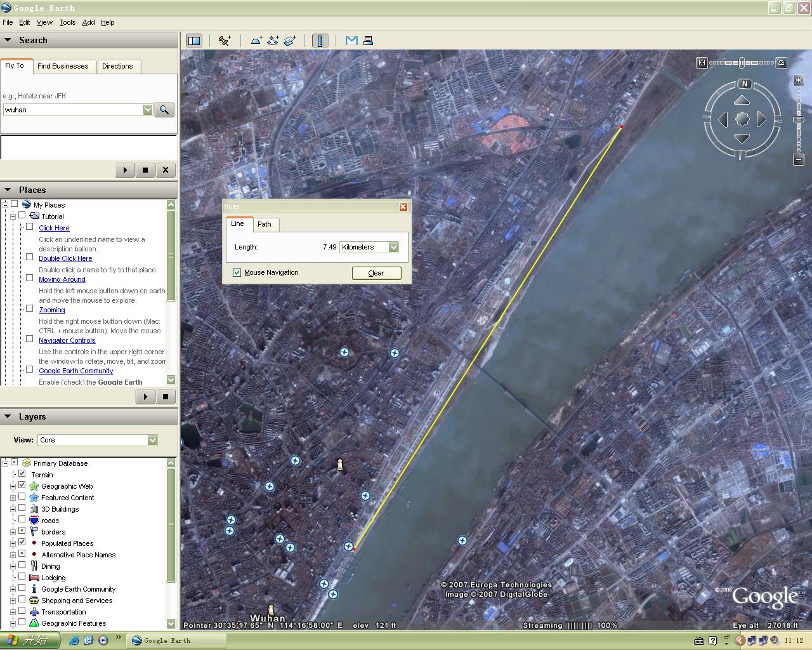This screenshot has height=650, width=812.
Task: Click the tilt-up icon left of tilt slider
Action: [702, 62]
